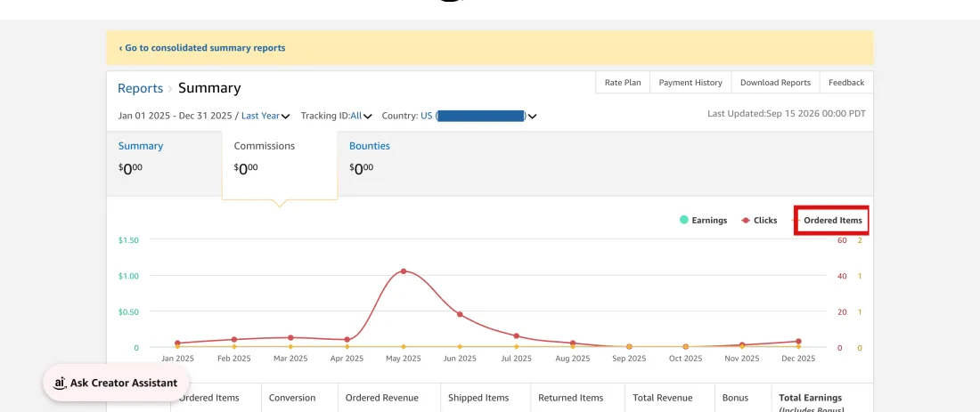
Task: Click the Jul 2025 clicks data point
Action: click(x=516, y=335)
